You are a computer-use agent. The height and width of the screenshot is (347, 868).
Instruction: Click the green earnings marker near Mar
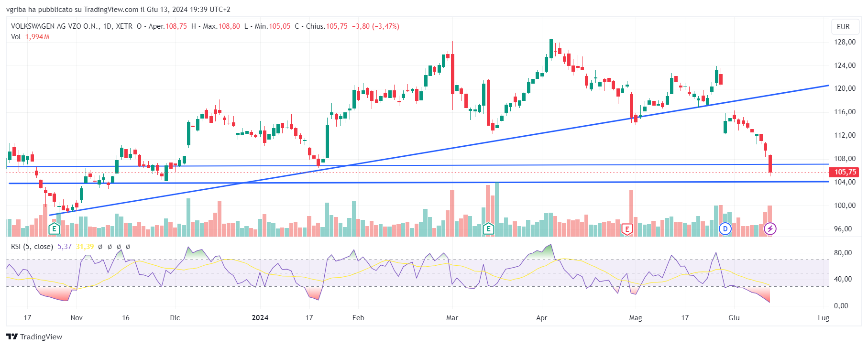pyautogui.click(x=488, y=229)
